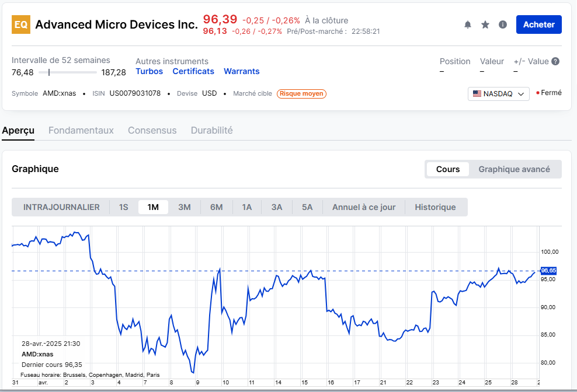Open the info circle icon
The height and width of the screenshot is (392, 577).
[x=503, y=24]
